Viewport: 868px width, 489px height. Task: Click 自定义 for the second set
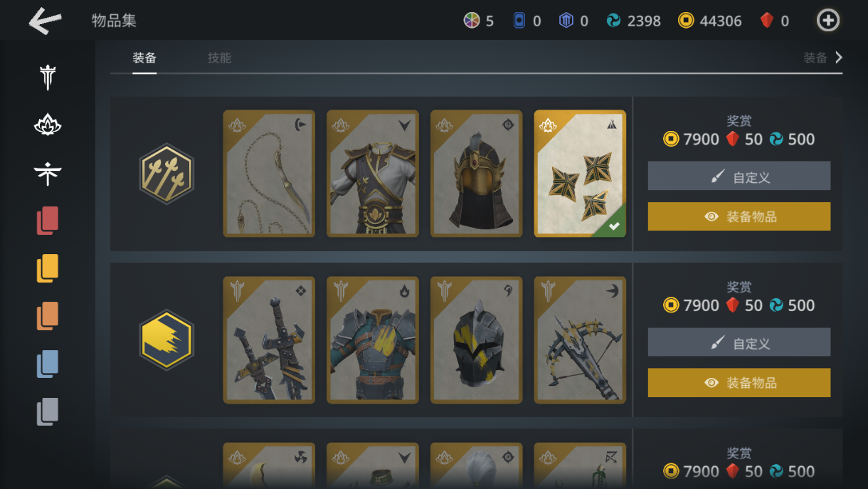pyautogui.click(x=739, y=342)
